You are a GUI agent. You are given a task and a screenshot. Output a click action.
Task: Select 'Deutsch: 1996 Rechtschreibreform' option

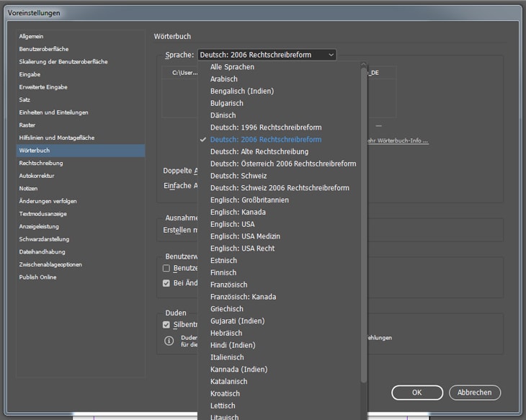(x=265, y=128)
